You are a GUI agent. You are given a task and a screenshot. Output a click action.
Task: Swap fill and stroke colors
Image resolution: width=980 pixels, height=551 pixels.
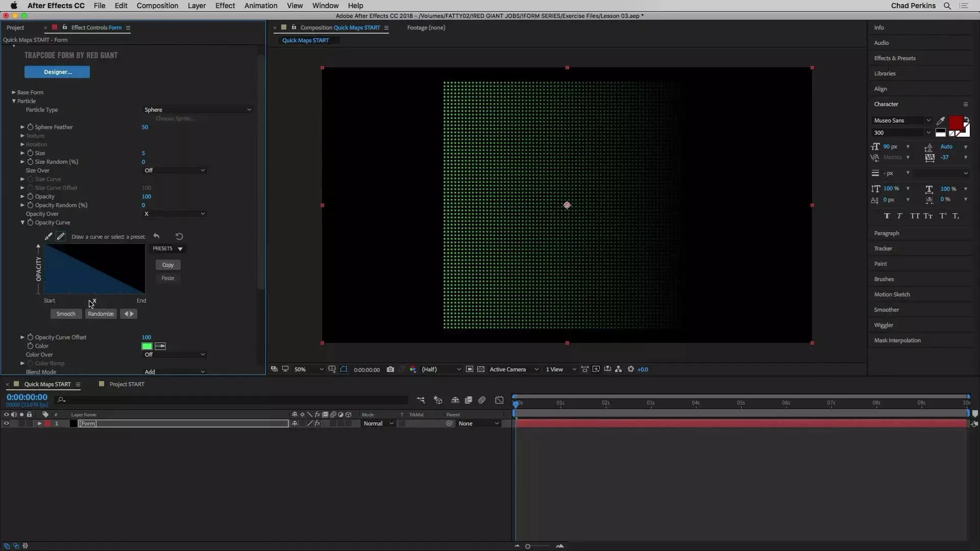967,119
